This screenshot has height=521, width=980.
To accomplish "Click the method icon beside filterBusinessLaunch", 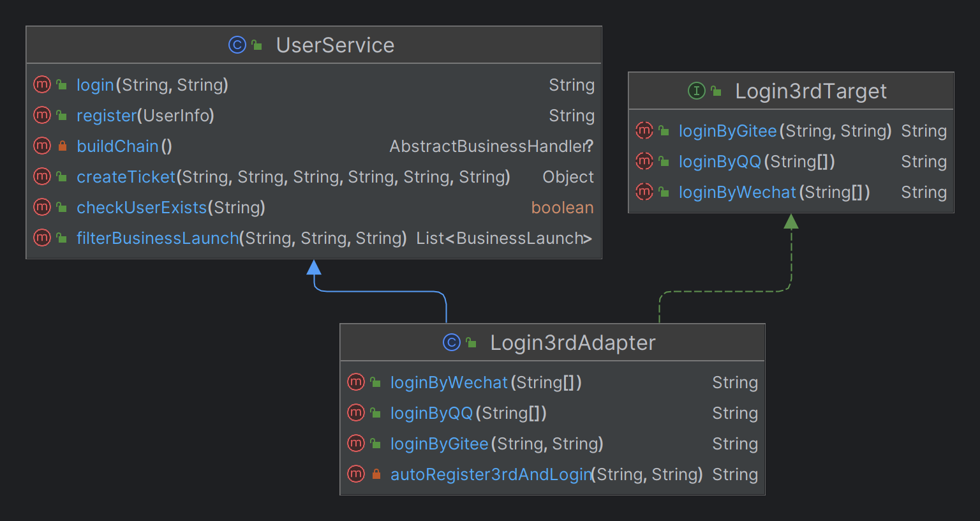I will point(42,238).
